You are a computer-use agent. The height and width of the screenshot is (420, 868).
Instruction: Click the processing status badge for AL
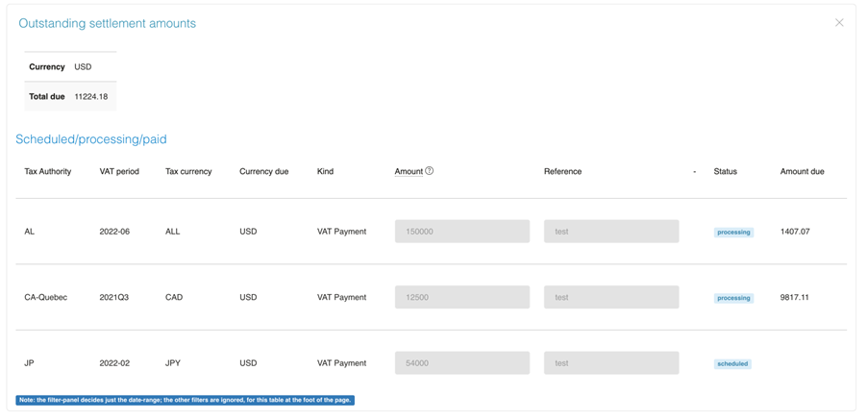(x=733, y=233)
